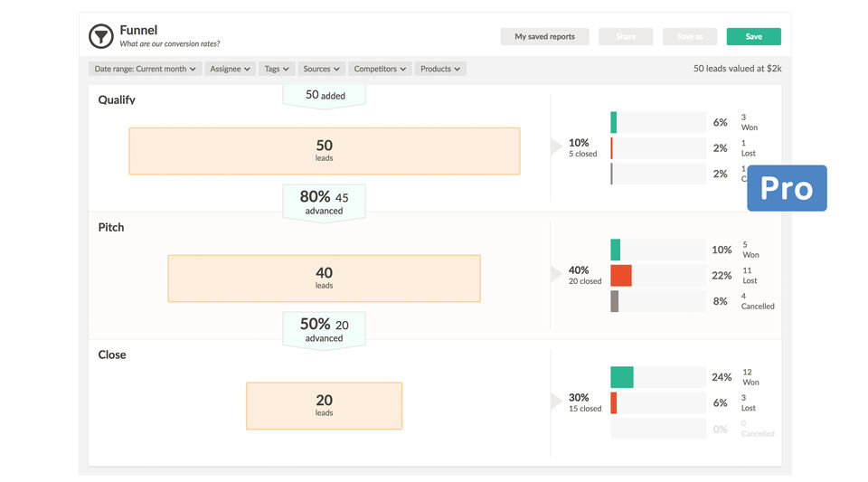
Task: Click the Qualify 50 leads funnel bar
Action: pos(324,150)
